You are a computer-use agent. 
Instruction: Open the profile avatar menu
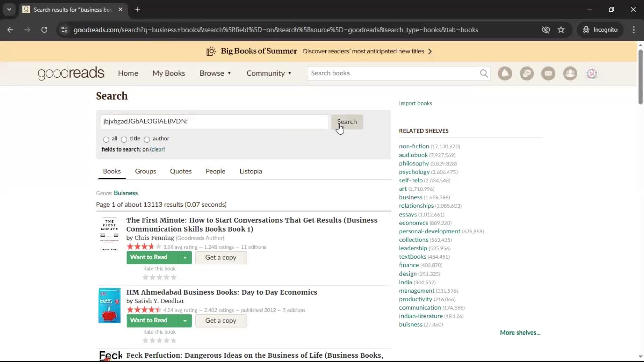[x=592, y=73]
